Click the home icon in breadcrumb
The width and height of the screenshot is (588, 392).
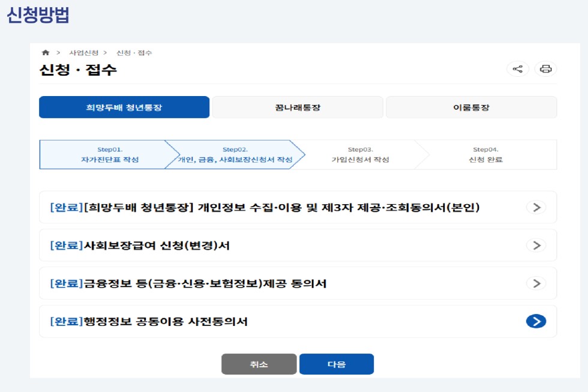(46, 52)
